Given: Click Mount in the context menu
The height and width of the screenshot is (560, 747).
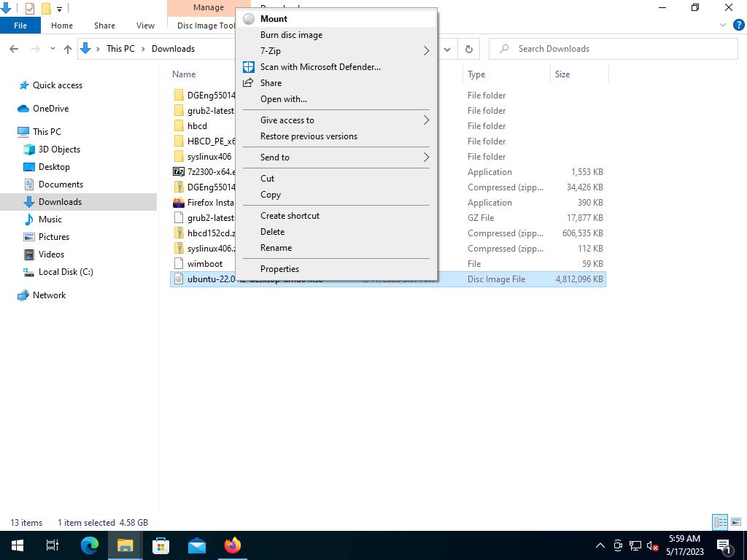Looking at the screenshot, I should point(274,19).
